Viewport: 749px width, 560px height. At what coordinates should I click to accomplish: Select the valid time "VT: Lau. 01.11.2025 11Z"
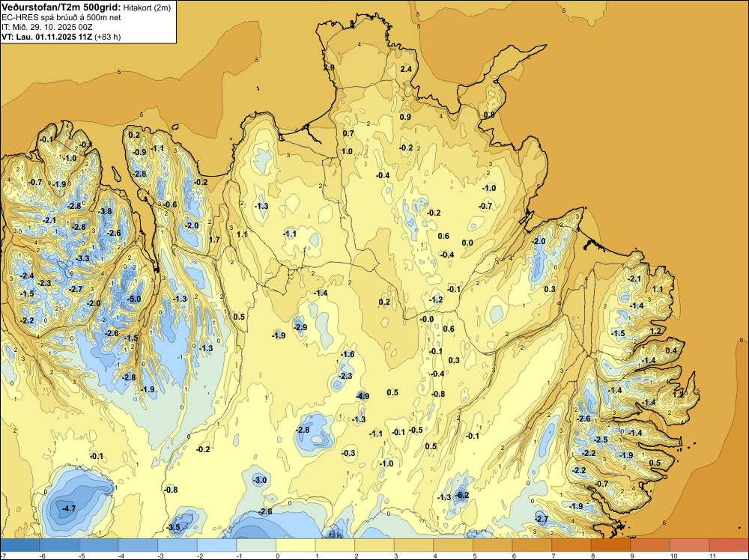[x=47, y=37]
